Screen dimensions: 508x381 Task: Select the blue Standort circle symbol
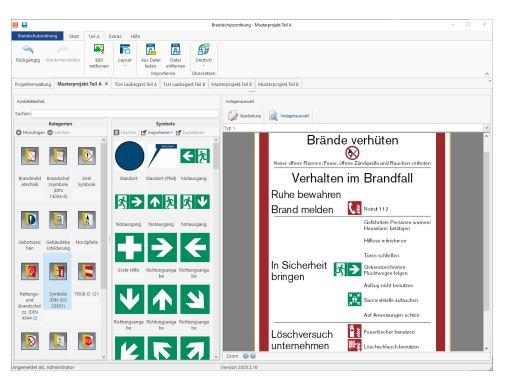[130, 156]
